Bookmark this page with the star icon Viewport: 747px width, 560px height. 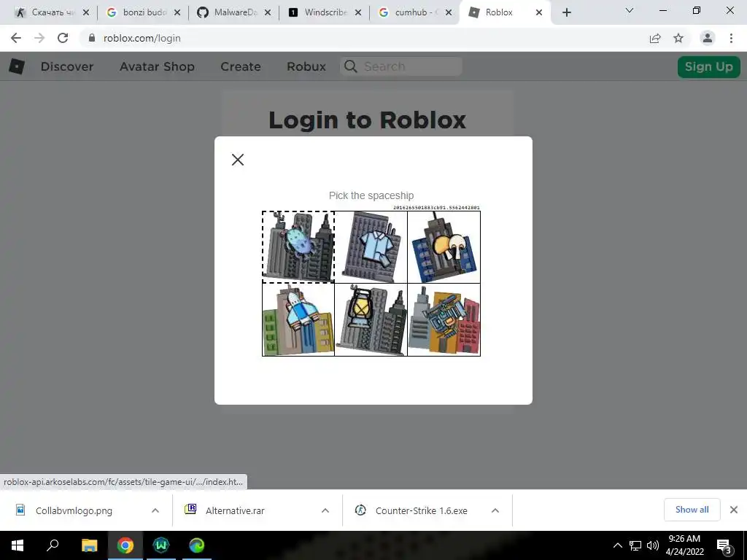(678, 38)
